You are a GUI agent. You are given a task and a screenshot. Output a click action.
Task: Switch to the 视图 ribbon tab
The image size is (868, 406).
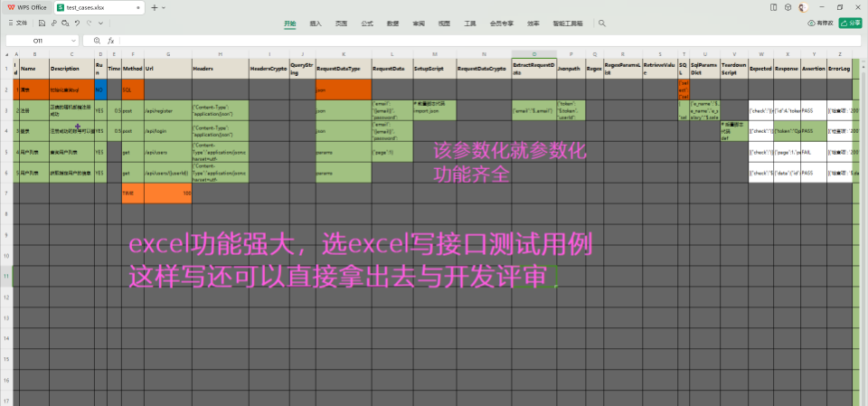point(444,24)
